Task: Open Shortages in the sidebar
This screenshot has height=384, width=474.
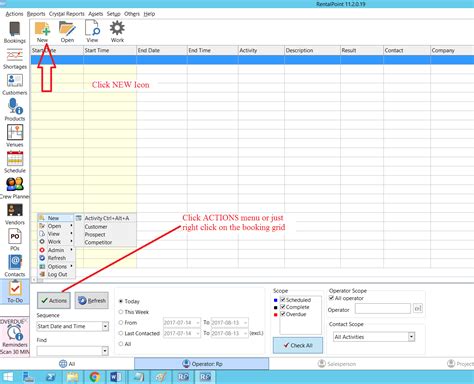Action: pos(15,59)
